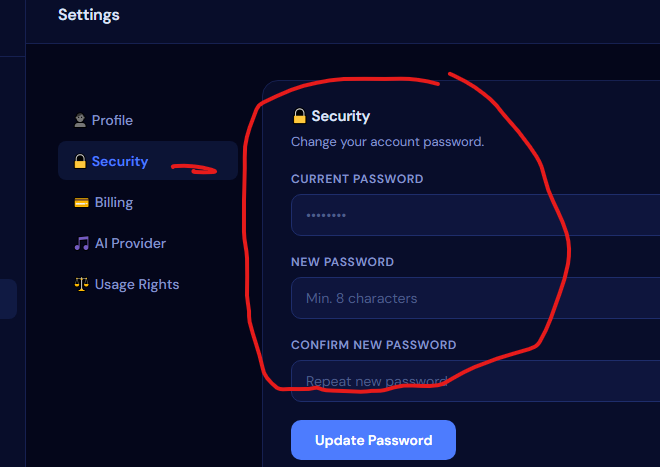Viewport: 660px width, 467px height.
Task: Click the Usage Rights scales icon
Action: point(82,284)
